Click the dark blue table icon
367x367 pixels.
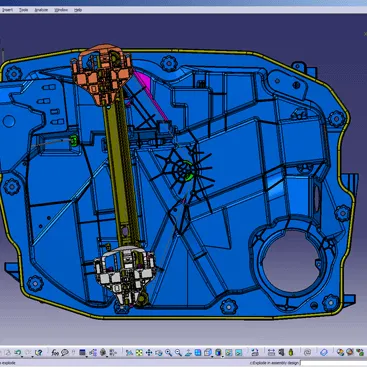coord(82,352)
